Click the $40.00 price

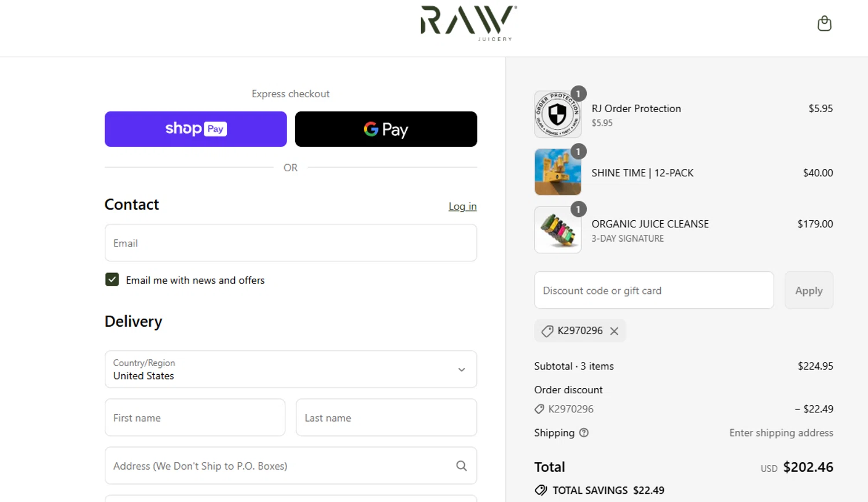pyautogui.click(x=818, y=173)
